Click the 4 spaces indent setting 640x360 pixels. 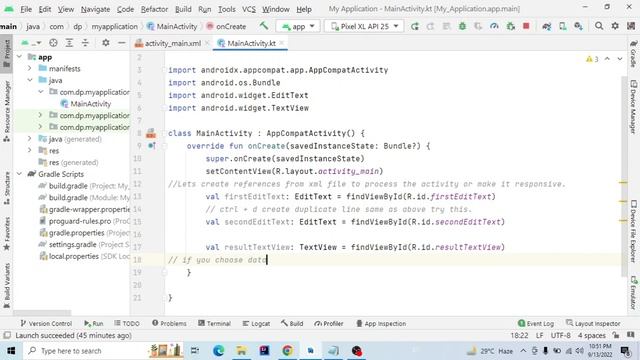591,335
